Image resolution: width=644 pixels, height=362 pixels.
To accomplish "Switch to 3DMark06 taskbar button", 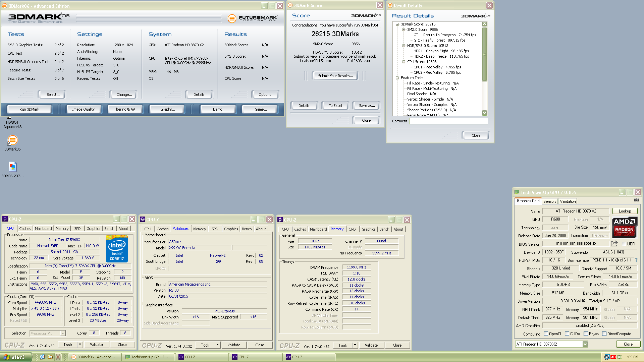I will pyautogui.click(x=94, y=357).
